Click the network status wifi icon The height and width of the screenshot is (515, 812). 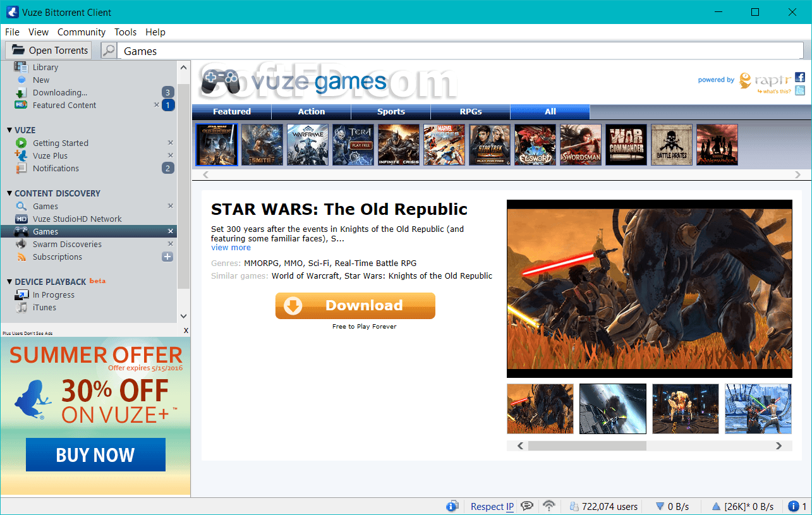[x=549, y=506]
